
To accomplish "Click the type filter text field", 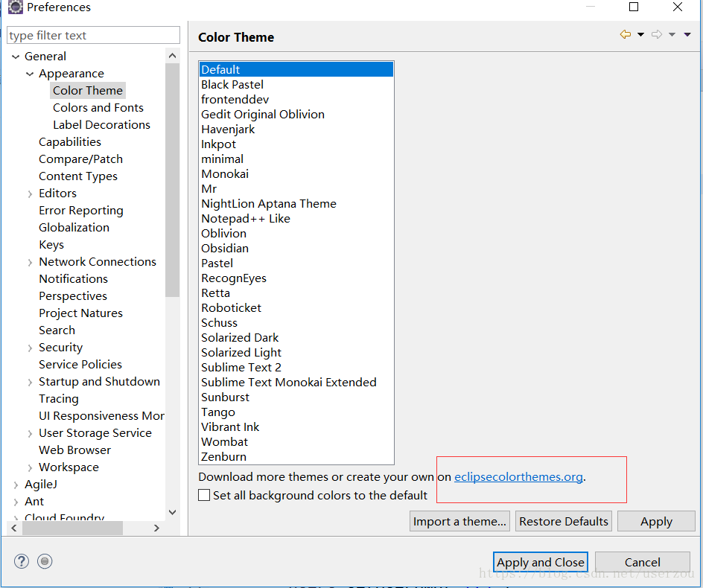I will pos(94,36).
